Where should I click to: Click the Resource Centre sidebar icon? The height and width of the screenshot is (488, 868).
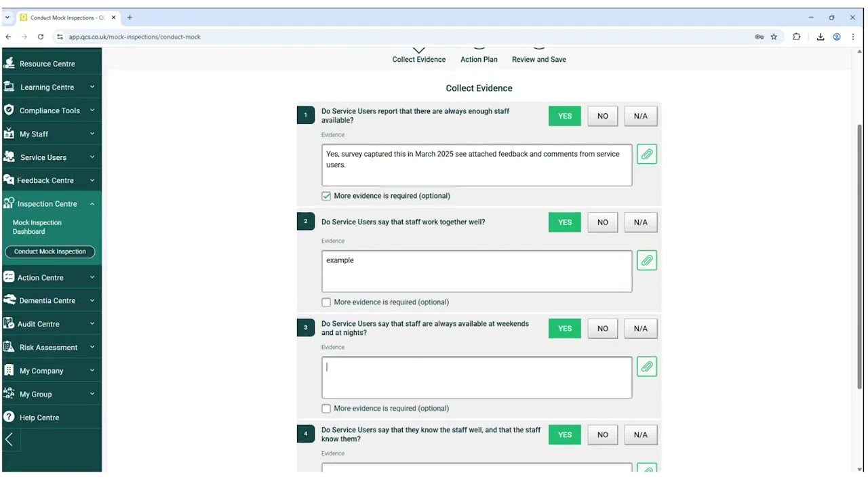[9, 63]
